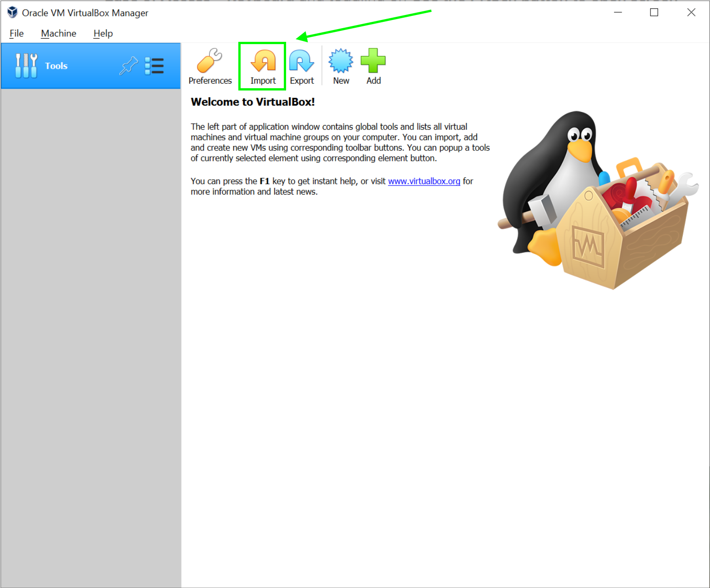This screenshot has height=588, width=710.
Task: Click the penguin toolbox illustration
Action: (x=598, y=200)
